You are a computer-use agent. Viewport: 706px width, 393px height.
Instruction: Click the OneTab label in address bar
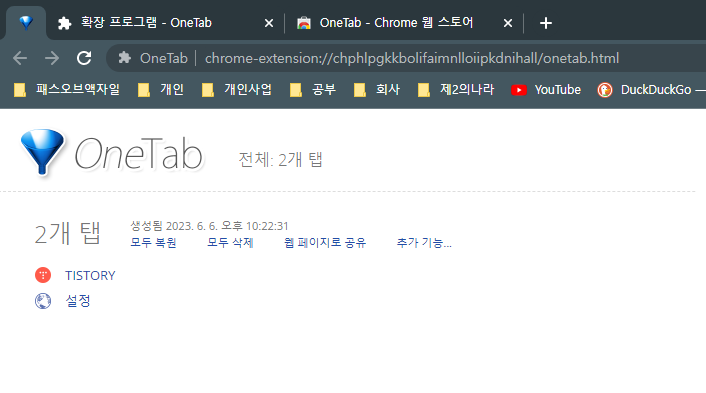(x=163, y=58)
